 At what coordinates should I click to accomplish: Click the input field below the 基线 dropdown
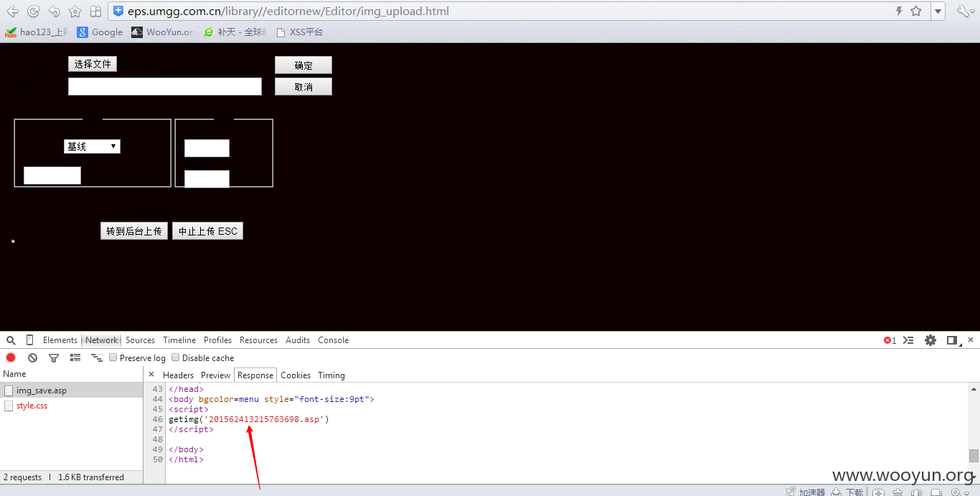pyautogui.click(x=52, y=175)
